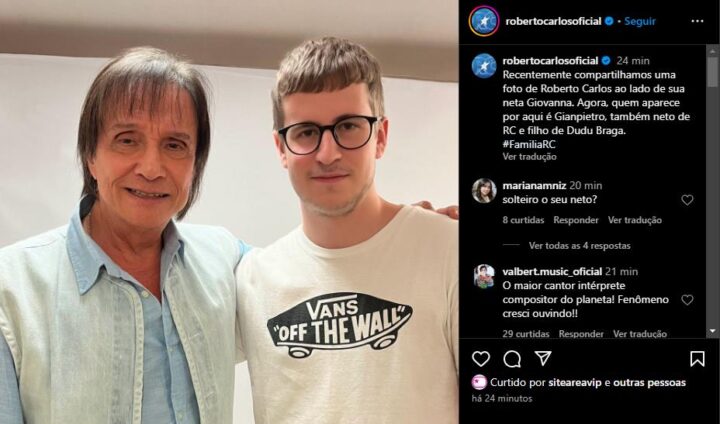Save the post with the bookmark icon
Screen dimensions: 720x424
pyautogui.click(x=697, y=358)
